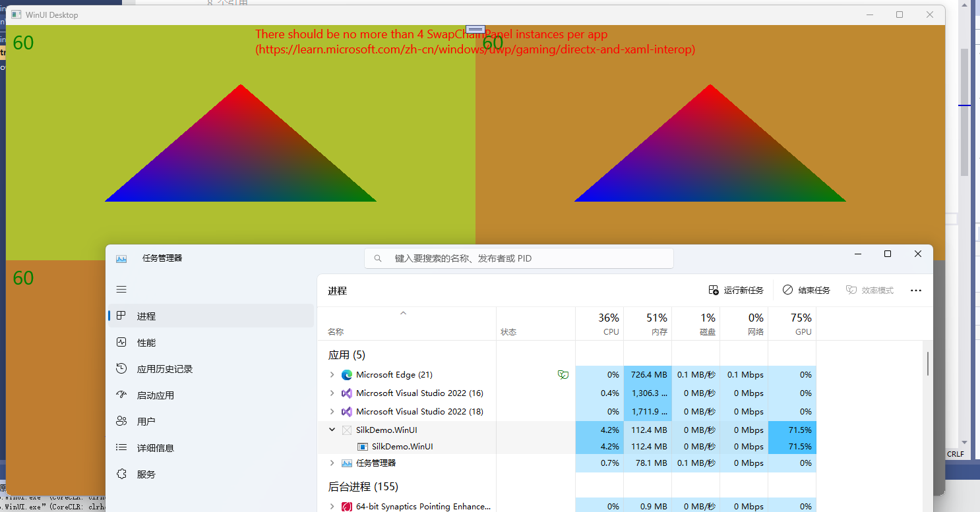Expand the Microsoft Edge (21) process group
The image size is (980, 512).
click(x=332, y=375)
